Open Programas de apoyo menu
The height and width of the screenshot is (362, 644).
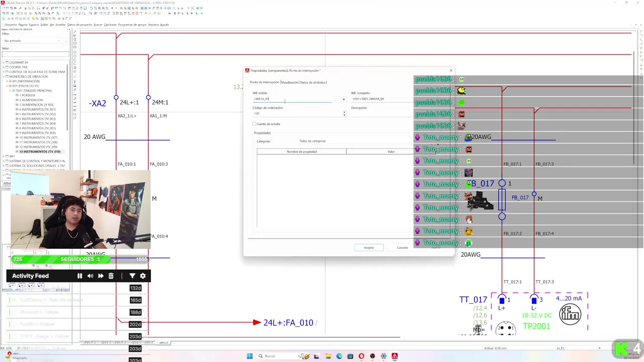coord(132,25)
